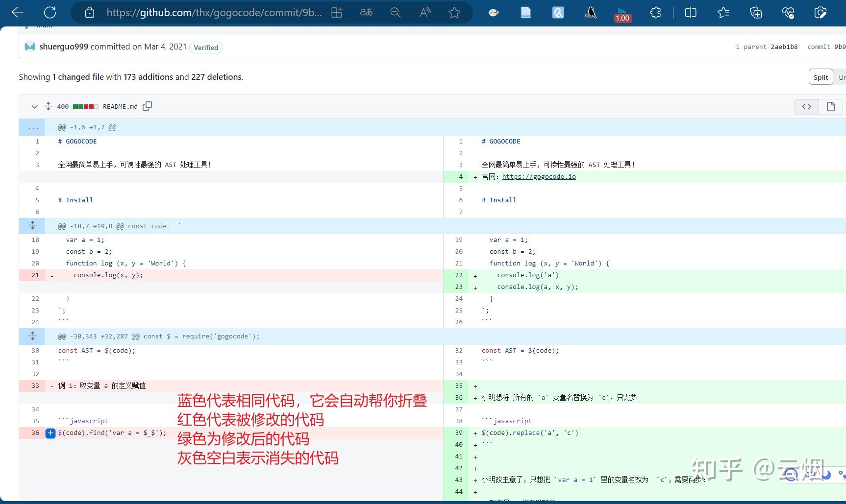
Task: Expand hidden lines above hunk -1,6 +1,7
Action: tap(32, 127)
